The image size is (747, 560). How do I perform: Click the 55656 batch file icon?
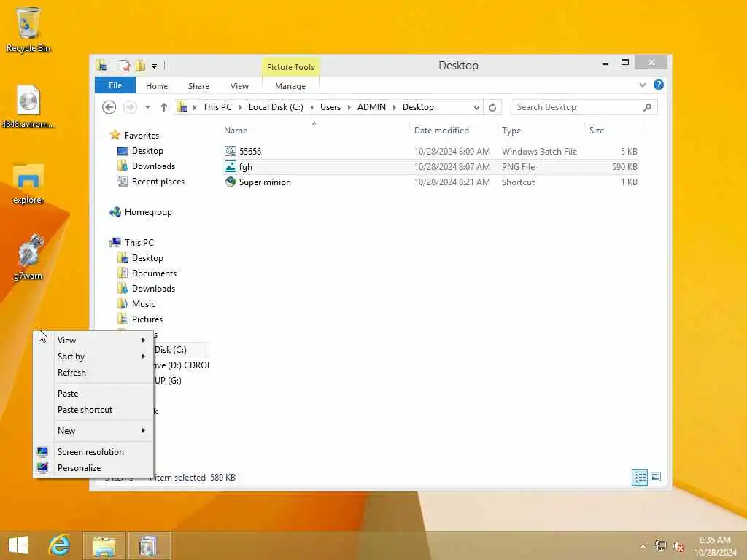click(230, 152)
